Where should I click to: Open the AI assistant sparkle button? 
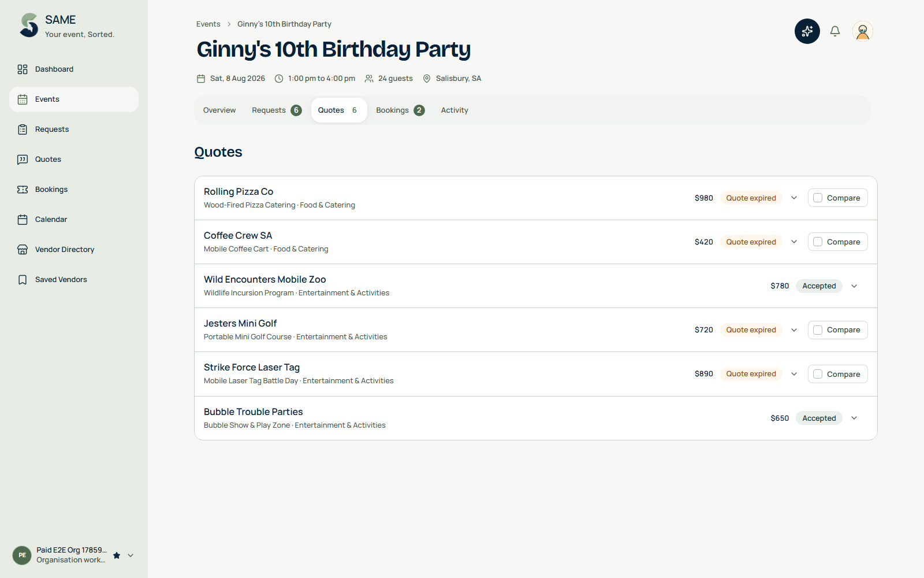(x=807, y=31)
